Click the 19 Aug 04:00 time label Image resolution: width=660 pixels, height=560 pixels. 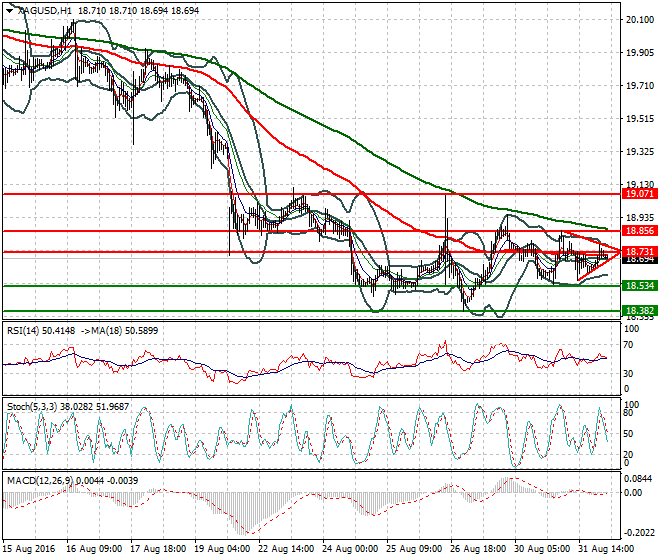pyautogui.click(x=222, y=549)
